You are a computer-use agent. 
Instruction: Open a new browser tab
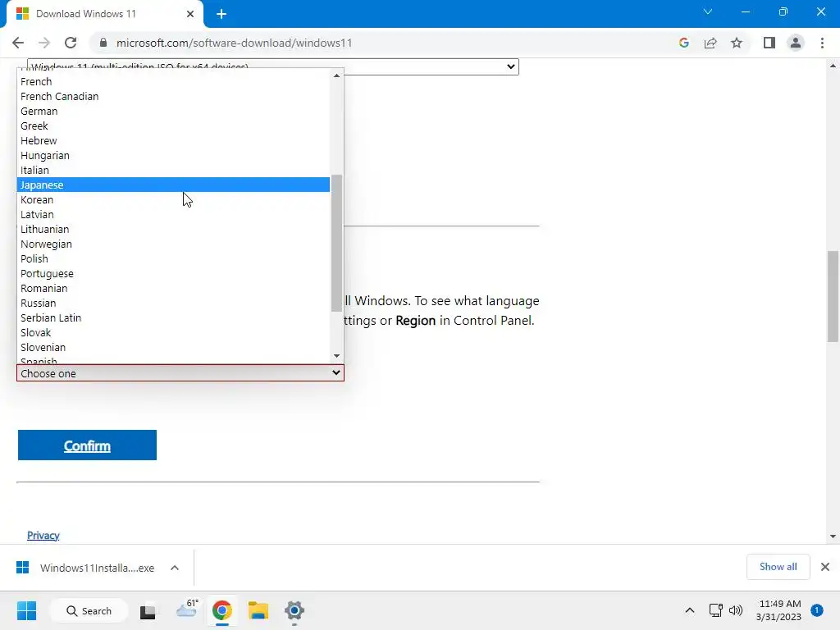(x=221, y=14)
